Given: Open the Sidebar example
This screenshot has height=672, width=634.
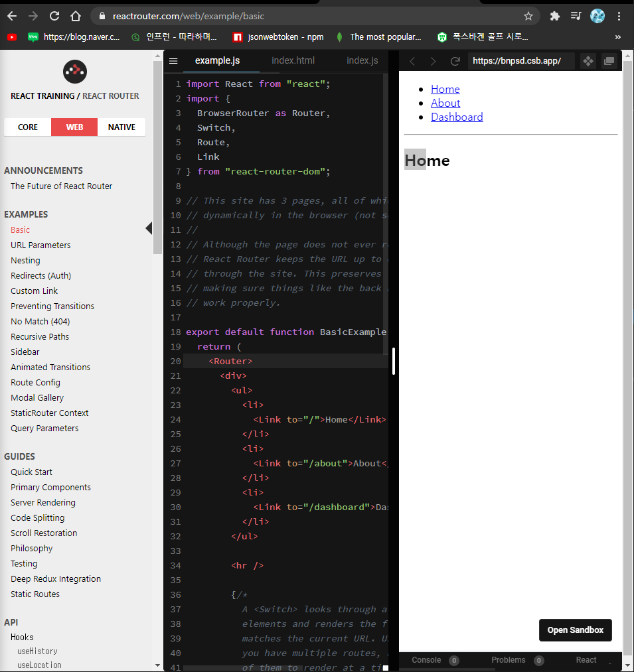Looking at the screenshot, I should 25,352.
